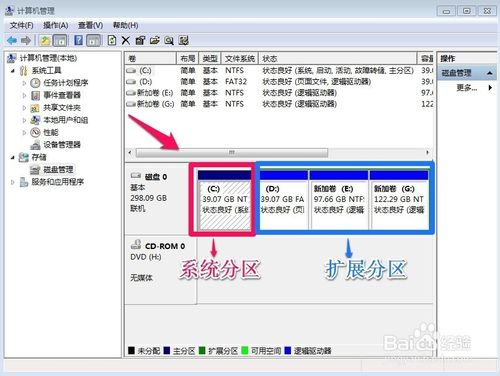500x376 pixels.
Task: Expand the 任务计划程序 node arrow
Action: tap(24, 83)
